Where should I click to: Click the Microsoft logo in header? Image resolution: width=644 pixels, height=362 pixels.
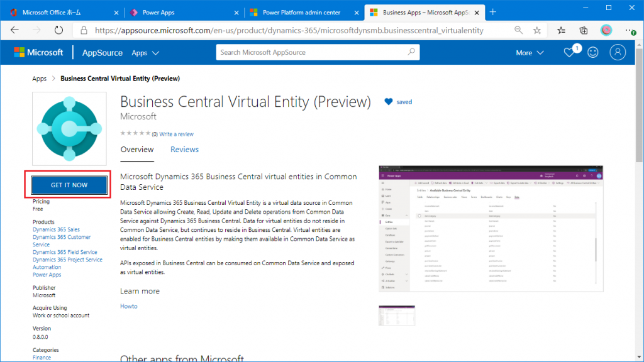[39, 53]
